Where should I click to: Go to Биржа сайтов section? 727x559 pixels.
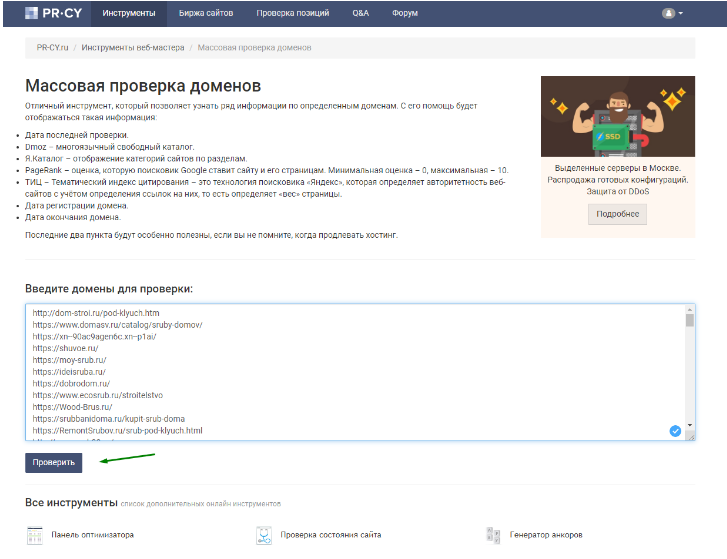click(205, 13)
